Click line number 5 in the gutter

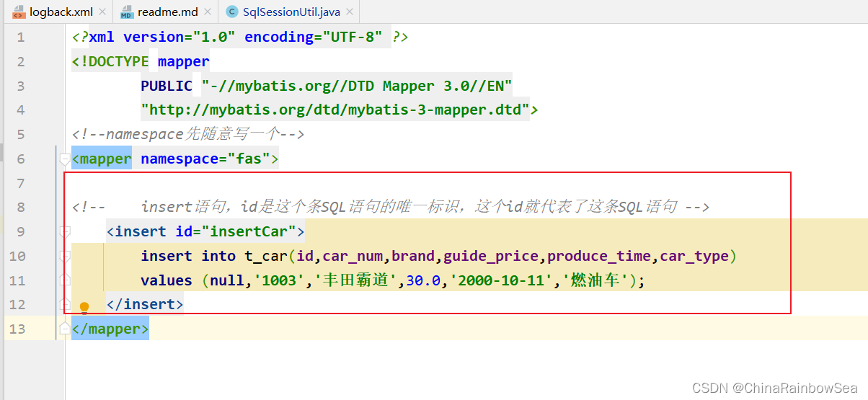20,135
